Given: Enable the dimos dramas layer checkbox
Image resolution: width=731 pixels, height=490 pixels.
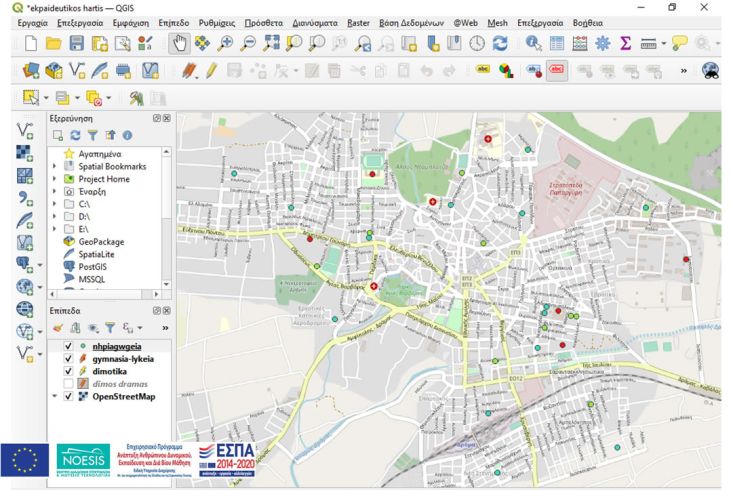Looking at the screenshot, I should [68, 384].
